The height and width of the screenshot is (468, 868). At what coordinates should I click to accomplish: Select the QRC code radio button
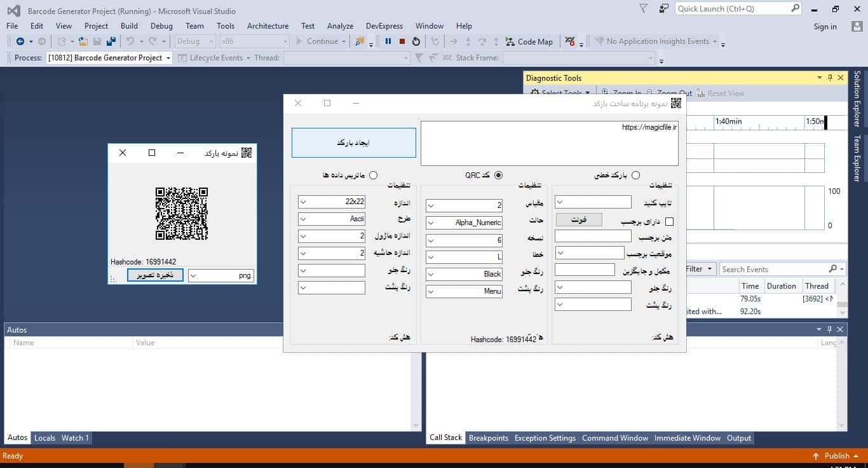pos(498,175)
